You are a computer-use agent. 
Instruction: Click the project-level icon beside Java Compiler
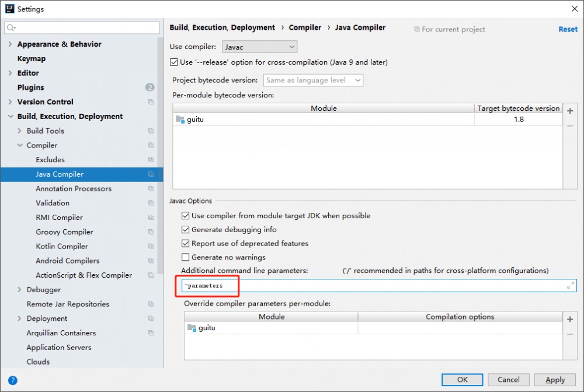(x=151, y=174)
